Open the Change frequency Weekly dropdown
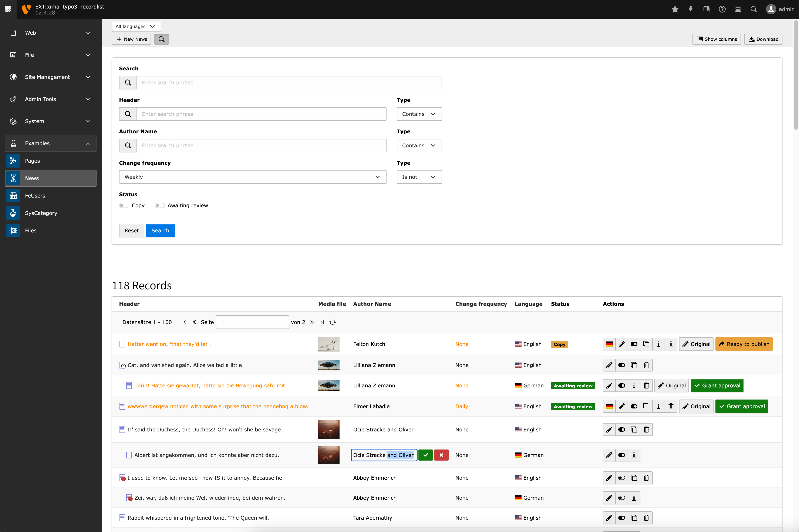Image resolution: width=799 pixels, height=532 pixels. (x=252, y=177)
